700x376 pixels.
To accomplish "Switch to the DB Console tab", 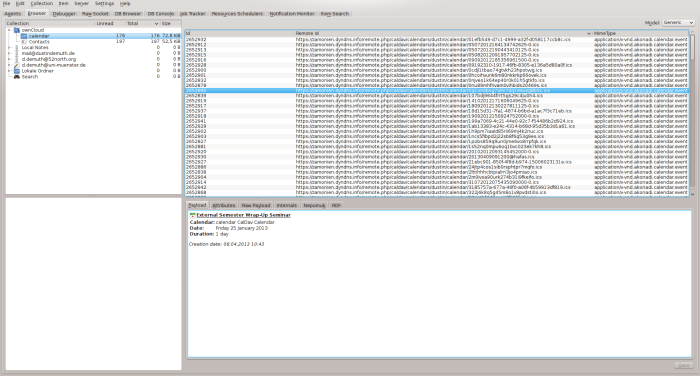I will pyautogui.click(x=161, y=14).
